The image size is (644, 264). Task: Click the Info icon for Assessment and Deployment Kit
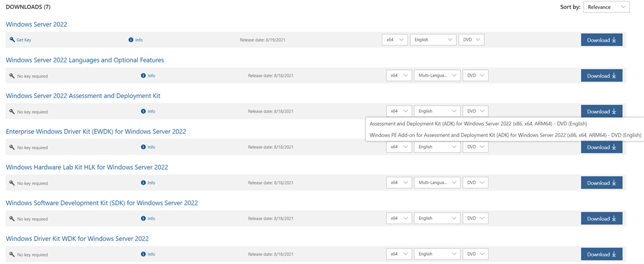(x=143, y=112)
